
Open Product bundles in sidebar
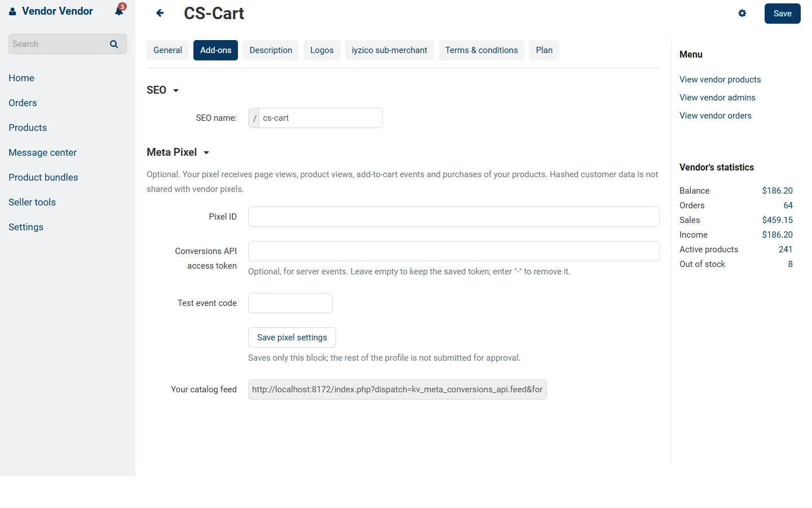(43, 177)
